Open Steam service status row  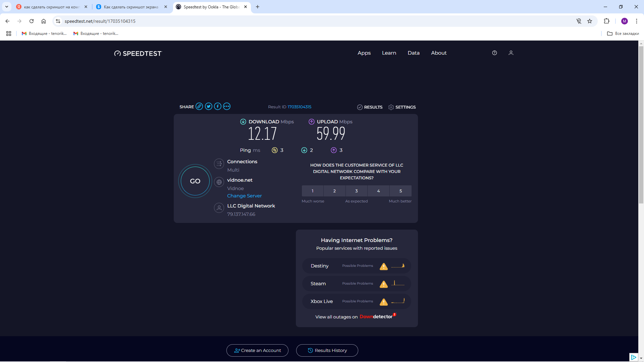[x=357, y=284]
